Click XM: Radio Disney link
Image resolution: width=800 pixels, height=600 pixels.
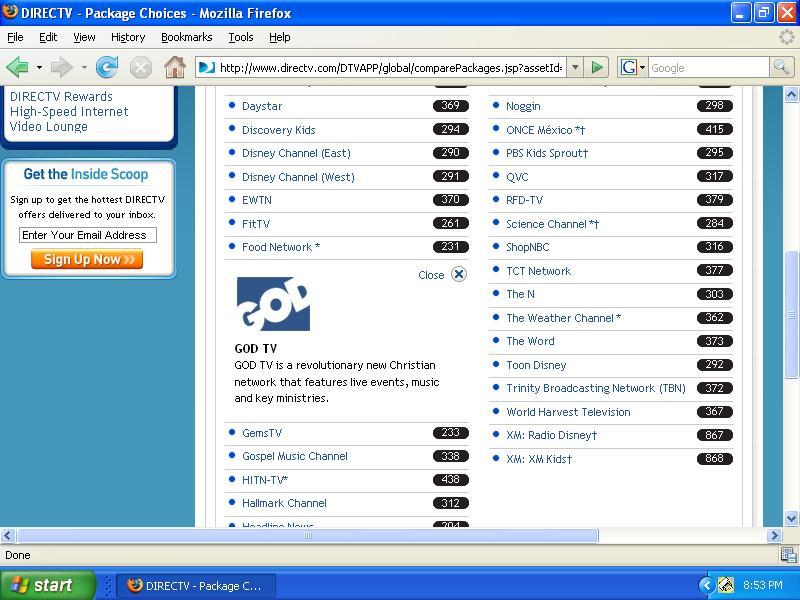[x=552, y=435]
